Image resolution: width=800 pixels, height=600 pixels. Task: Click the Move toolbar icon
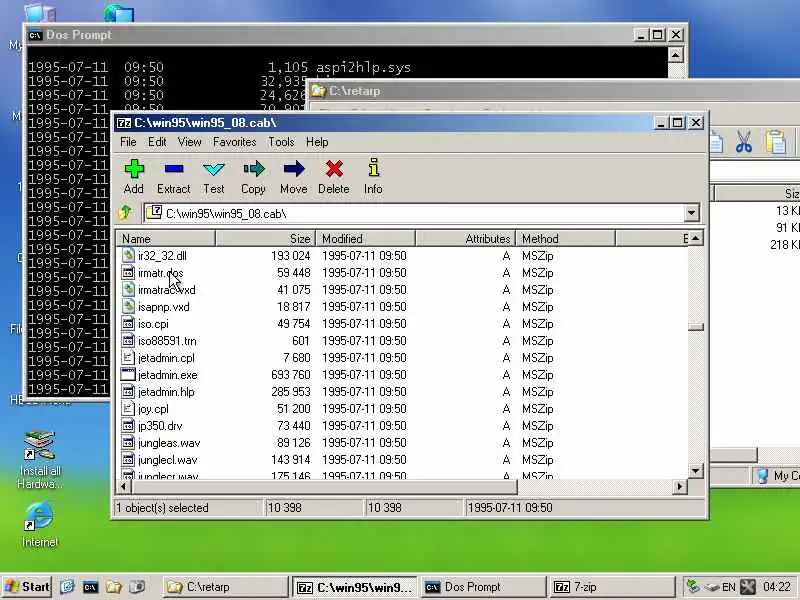(x=294, y=169)
